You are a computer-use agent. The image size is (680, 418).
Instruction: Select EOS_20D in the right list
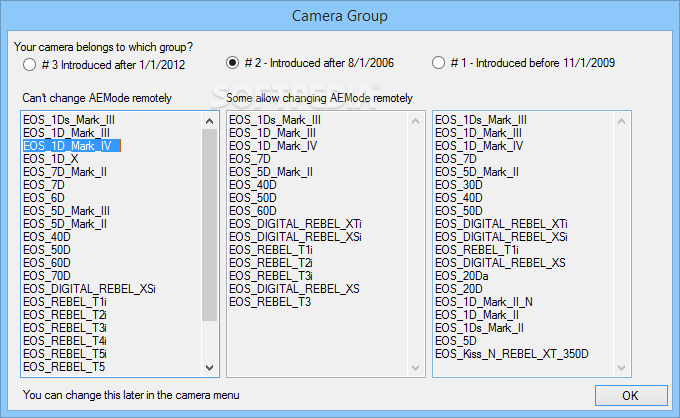pos(459,289)
